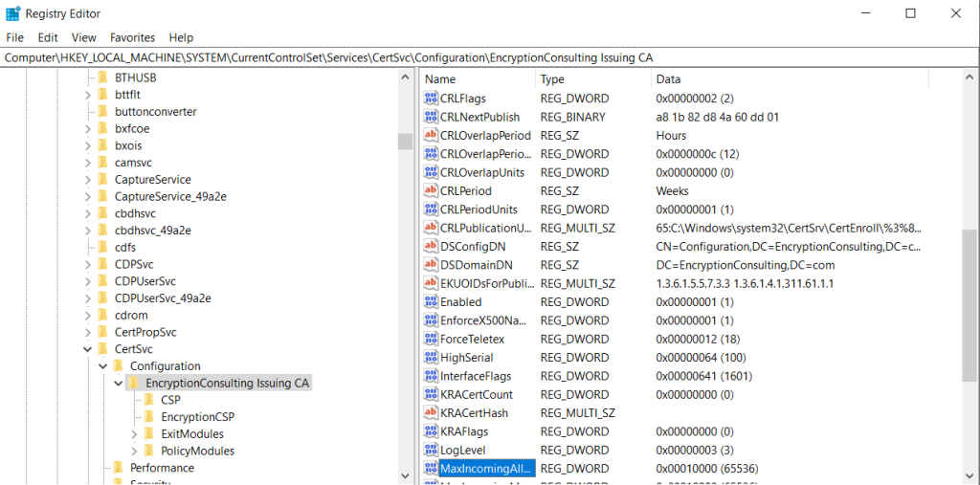980x485 pixels.
Task: Click the CRLOverlapUnits value icon
Action: 431,172
